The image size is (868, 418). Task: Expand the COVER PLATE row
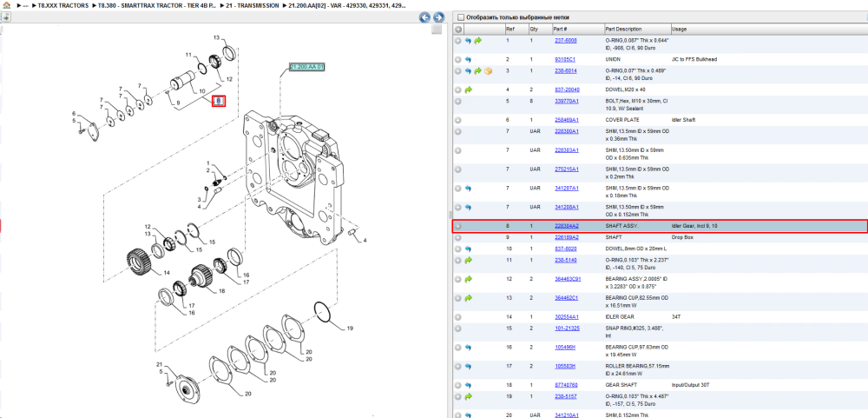point(458,120)
